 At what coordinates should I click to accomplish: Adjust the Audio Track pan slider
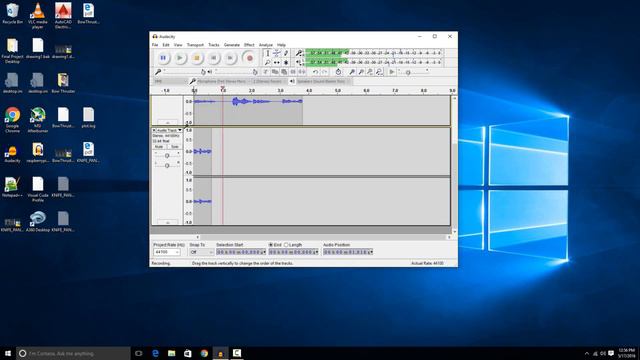click(167, 165)
